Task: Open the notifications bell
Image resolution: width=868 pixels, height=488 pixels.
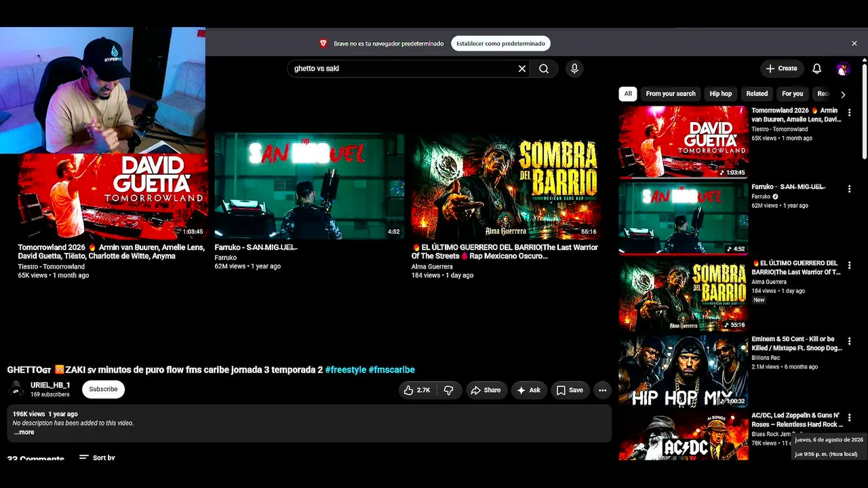Action: (817, 68)
